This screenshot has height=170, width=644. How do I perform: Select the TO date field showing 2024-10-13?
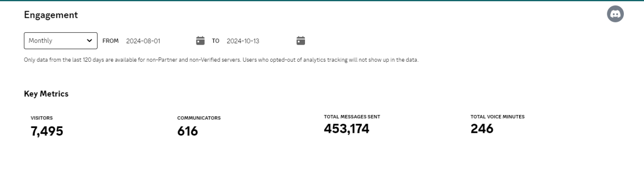[x=259, y=41]
